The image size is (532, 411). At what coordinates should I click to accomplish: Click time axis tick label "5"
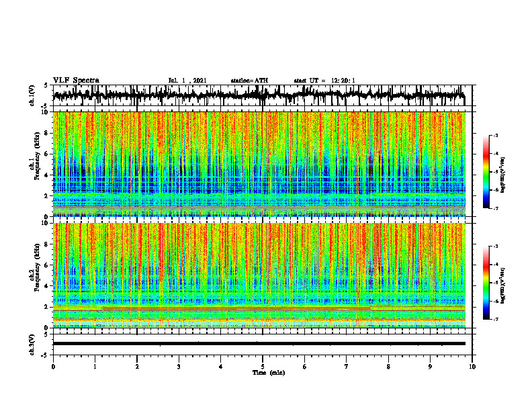click(263, 367)
